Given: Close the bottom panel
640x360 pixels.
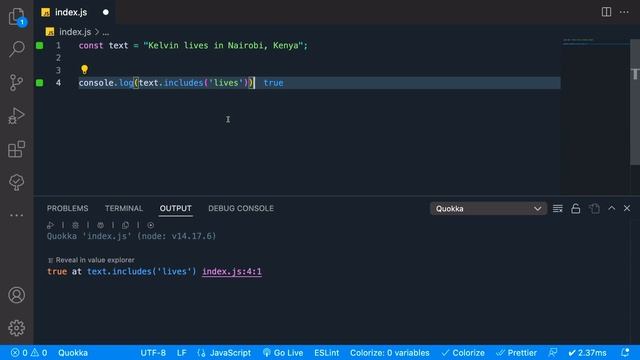Looking at the screenshot, I should [x=627, y=208].
